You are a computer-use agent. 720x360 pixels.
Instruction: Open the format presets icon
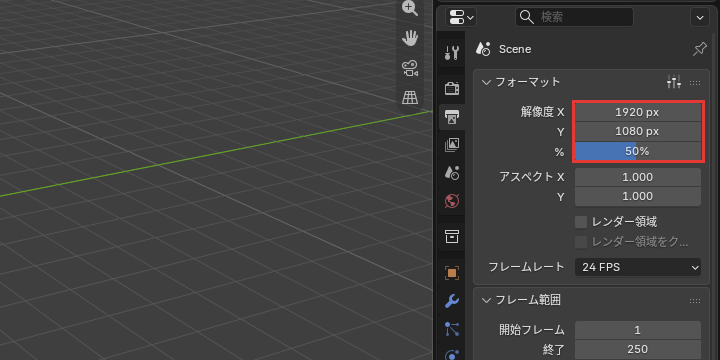(674, 82)
